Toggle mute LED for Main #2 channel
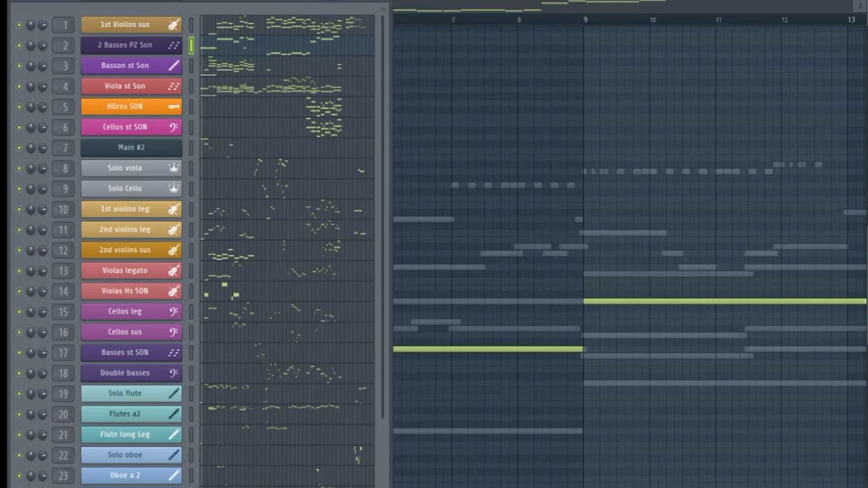The width and height of the screenshot is (868, 488). [19, 148]
